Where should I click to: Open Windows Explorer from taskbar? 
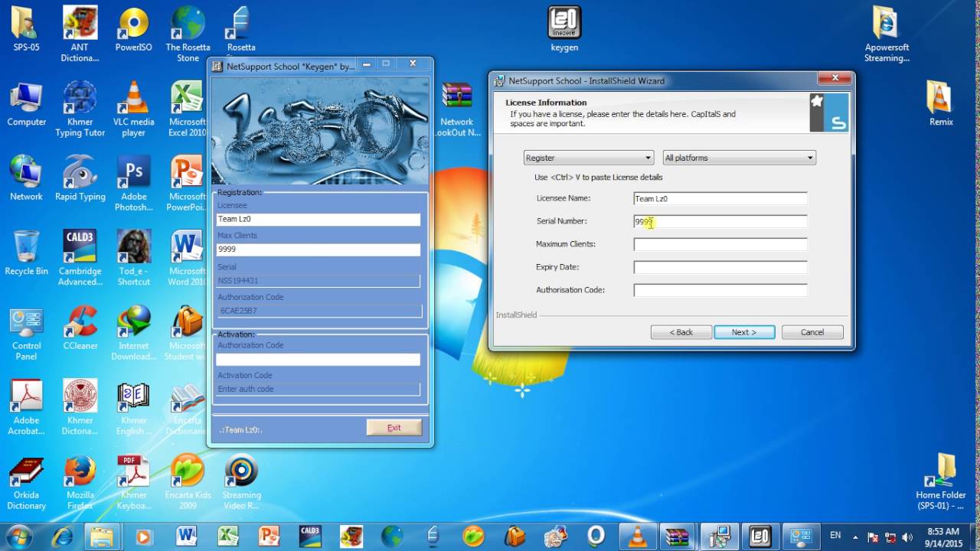coord(102,536)
